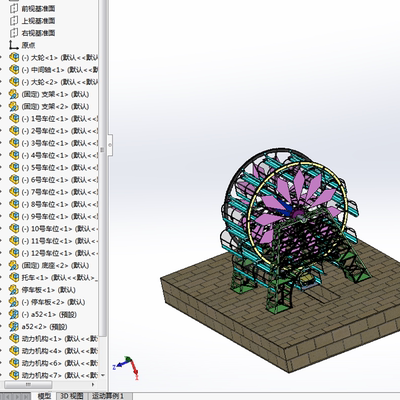Screen dimensions: 400x400
Task: Click the 前视基准面 plane icon
Action: 14,8
